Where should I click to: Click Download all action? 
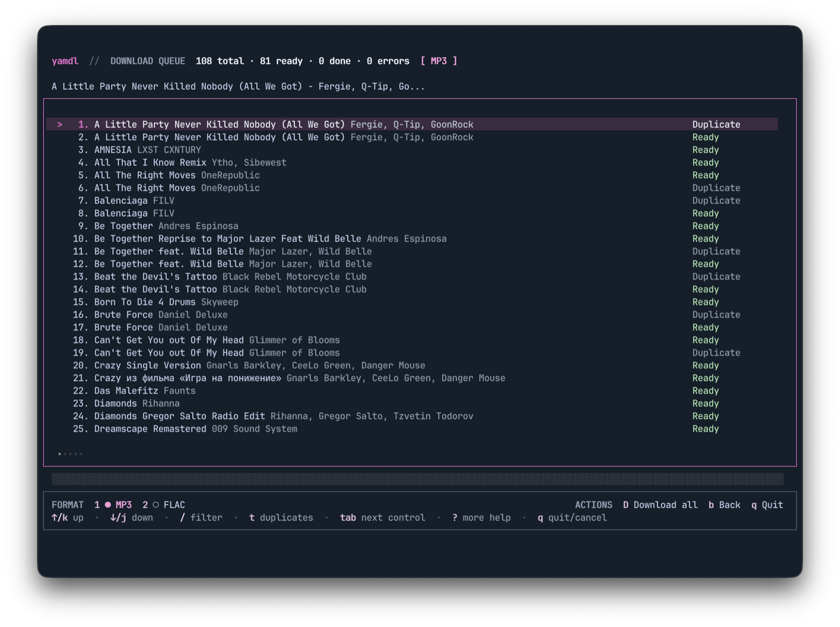click(660, 505)
